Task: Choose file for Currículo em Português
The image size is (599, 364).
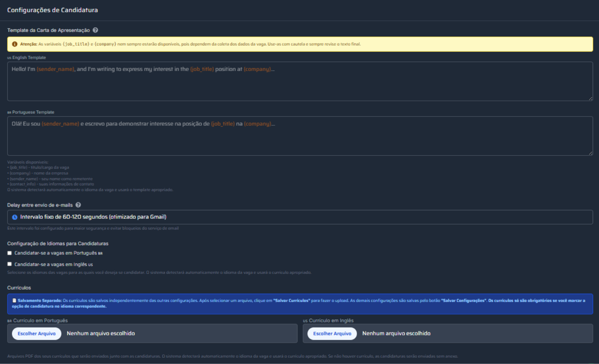Action: coord(36,333)
